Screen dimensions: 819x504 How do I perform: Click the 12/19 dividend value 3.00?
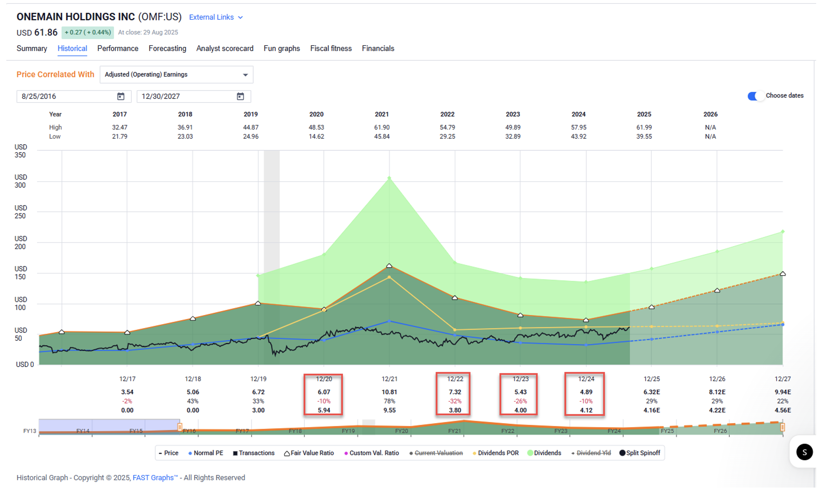click(258, 410)
